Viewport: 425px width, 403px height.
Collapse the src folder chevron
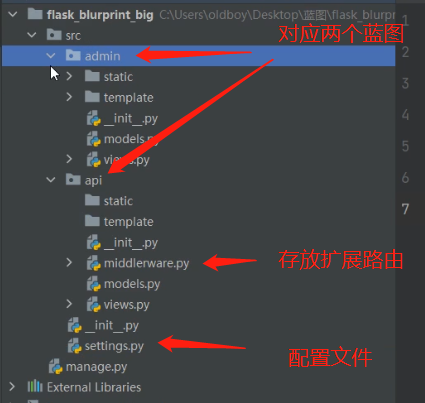[32, 35]
